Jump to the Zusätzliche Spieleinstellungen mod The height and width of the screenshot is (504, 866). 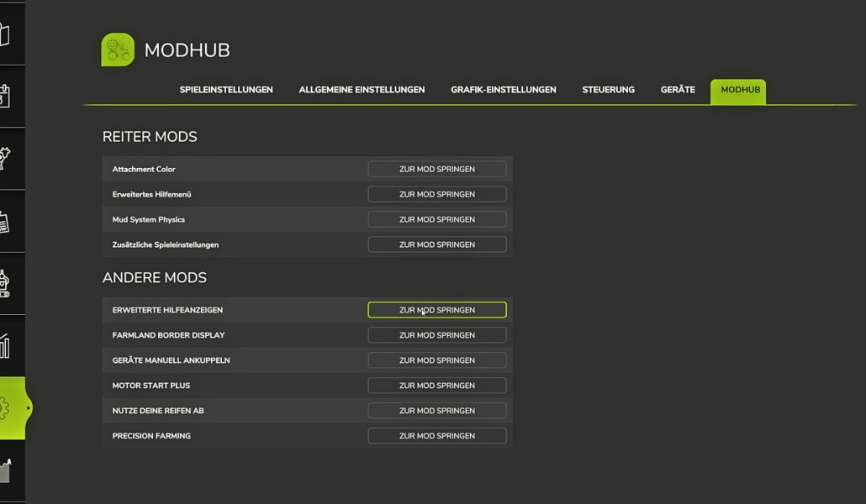tap(437, 244)
